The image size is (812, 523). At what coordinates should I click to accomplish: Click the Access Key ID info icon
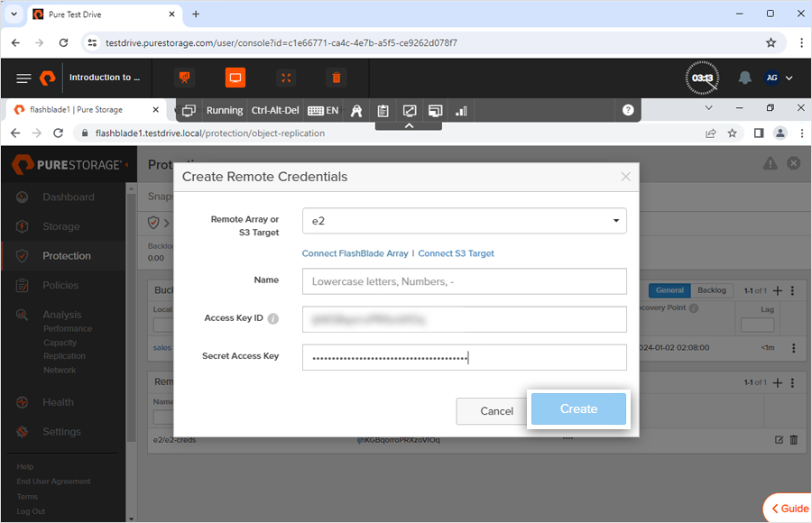(x=273, y=318)
